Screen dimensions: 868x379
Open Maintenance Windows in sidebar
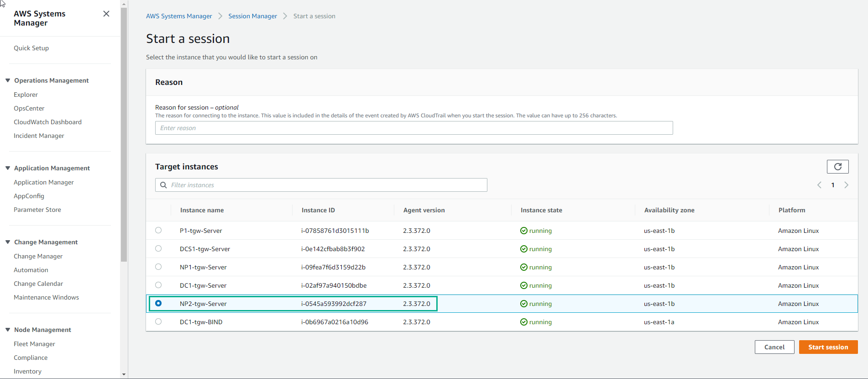(x=46, y=297)
